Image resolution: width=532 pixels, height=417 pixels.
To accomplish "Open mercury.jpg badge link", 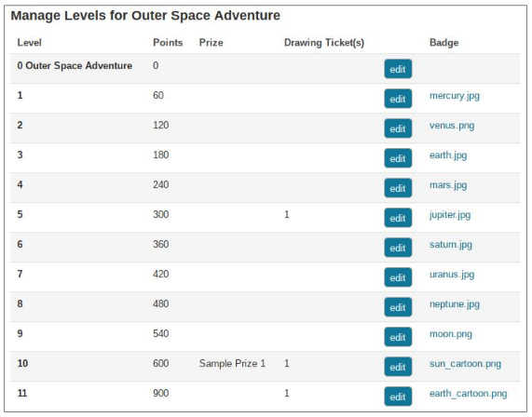I will click(x=455, y=96).
